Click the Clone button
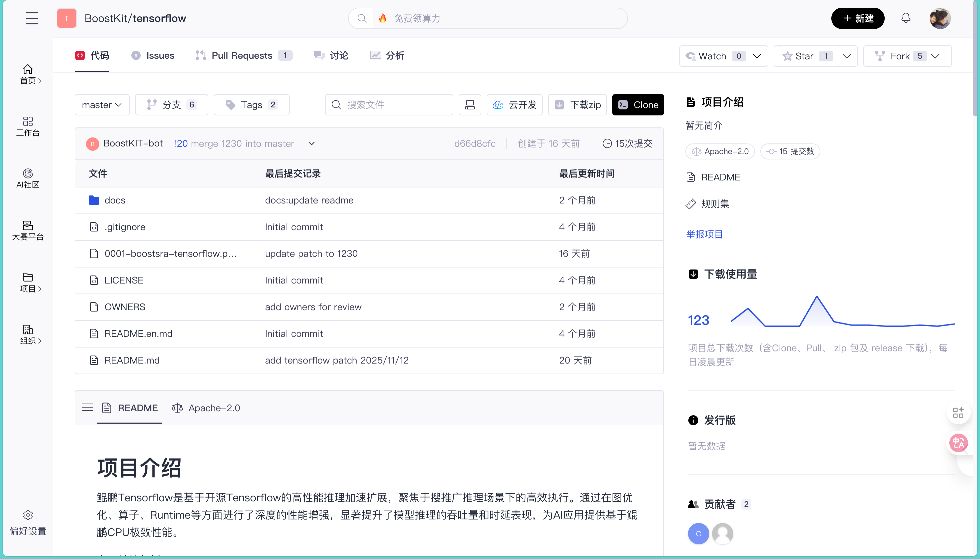980x559 pixels. tap(638, 105)
